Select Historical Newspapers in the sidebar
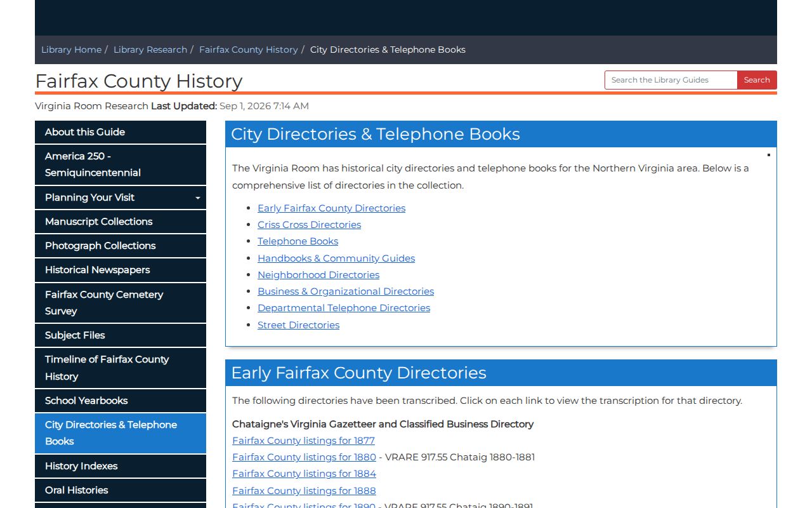 (121, 270)
